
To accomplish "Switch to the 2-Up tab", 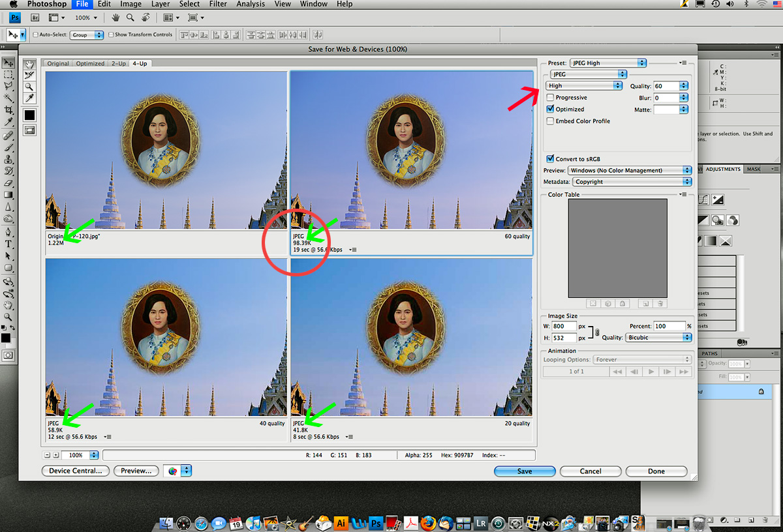I will 118,63.
